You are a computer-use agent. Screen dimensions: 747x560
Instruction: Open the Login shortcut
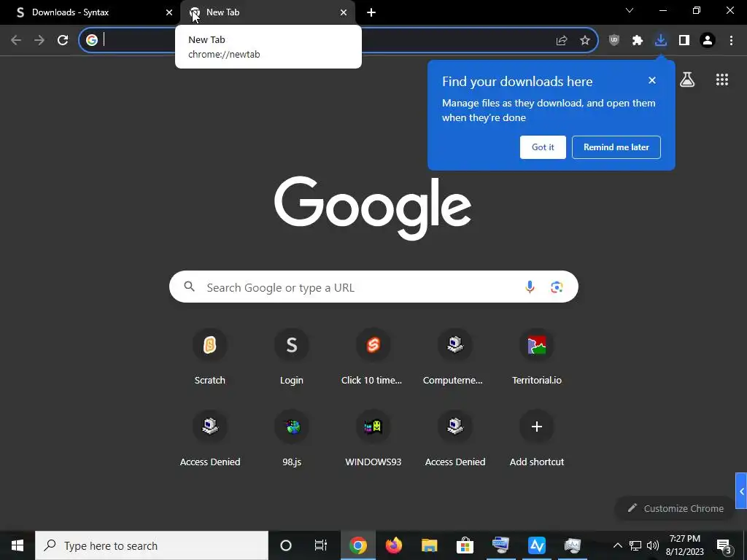coord(292,357)
